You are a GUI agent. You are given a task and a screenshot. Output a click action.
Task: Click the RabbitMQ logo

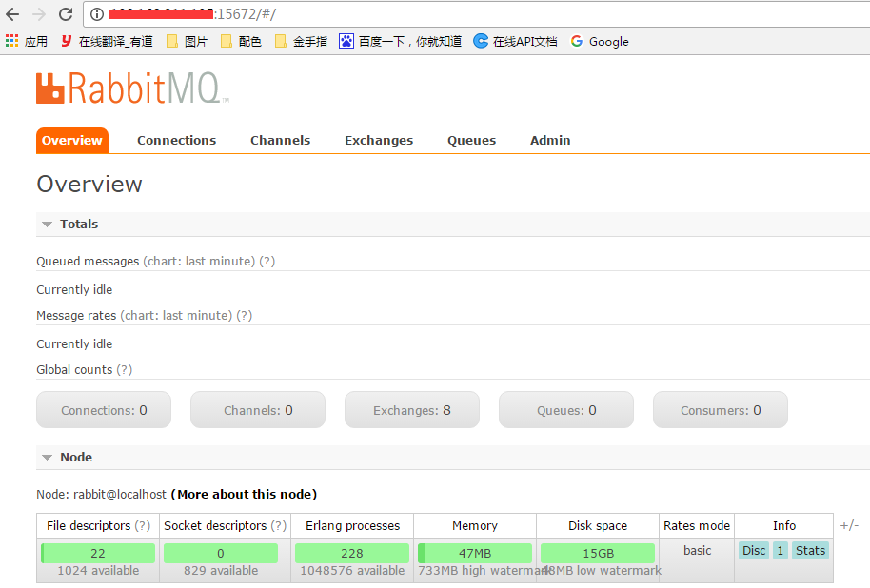point(132,88)
